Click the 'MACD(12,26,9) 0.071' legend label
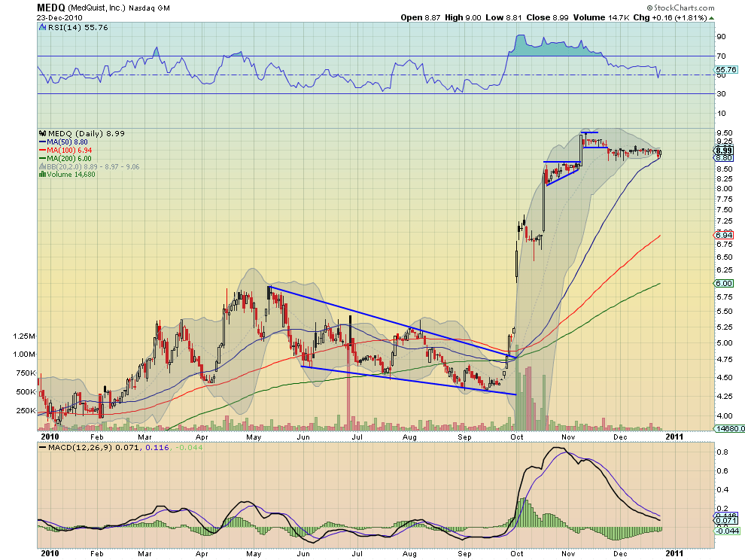This screenshot has width=745, height=560. pos(95,448)
